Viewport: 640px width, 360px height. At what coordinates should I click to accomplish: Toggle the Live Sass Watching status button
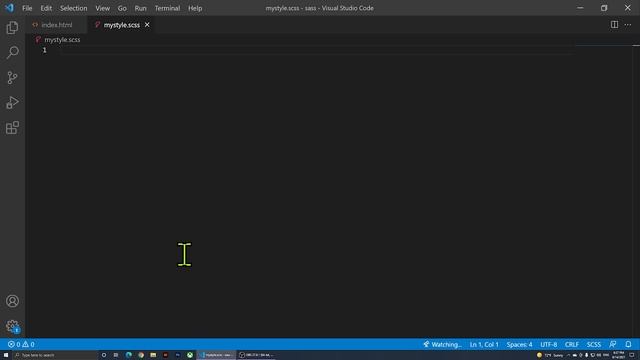442,344
